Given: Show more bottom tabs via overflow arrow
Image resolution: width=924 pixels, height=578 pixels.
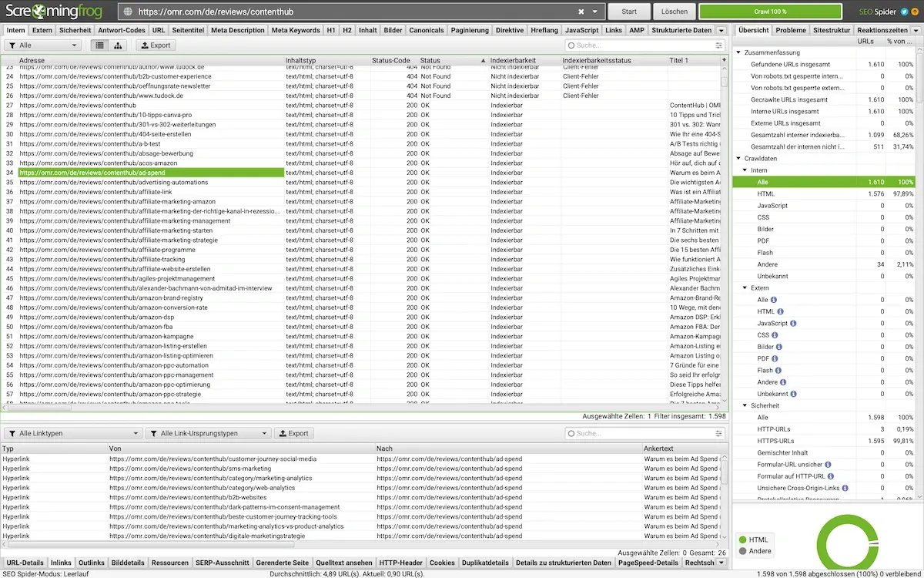Looking at the screenshot, I should (x=721, y=563).
